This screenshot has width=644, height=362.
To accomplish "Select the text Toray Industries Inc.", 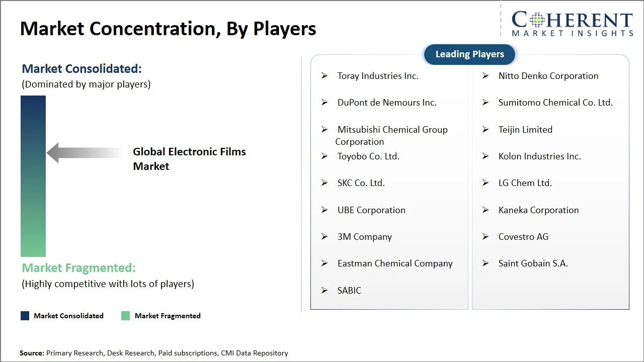I will [378, 76].
